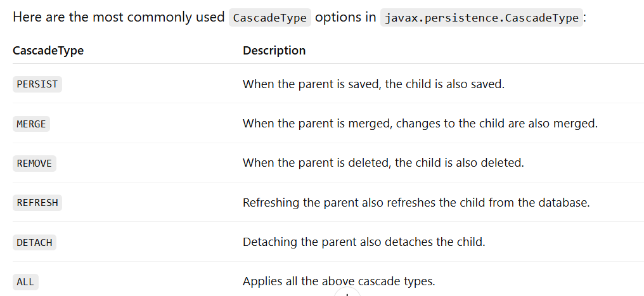Select the REMOVE code chip
The width and height of the screenshot is (644, 296).
click(34, 164)
